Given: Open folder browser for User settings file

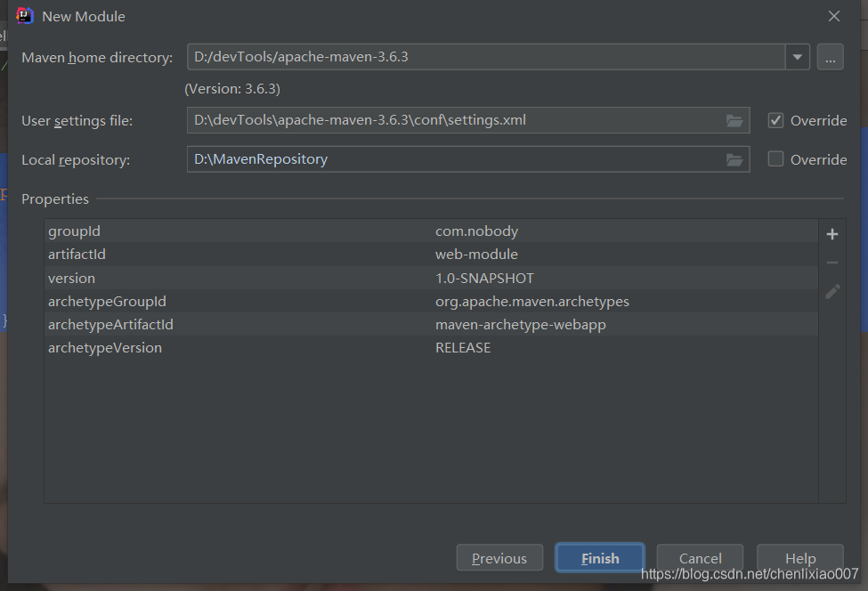Looking at the screenshot, I should [734, 121].
